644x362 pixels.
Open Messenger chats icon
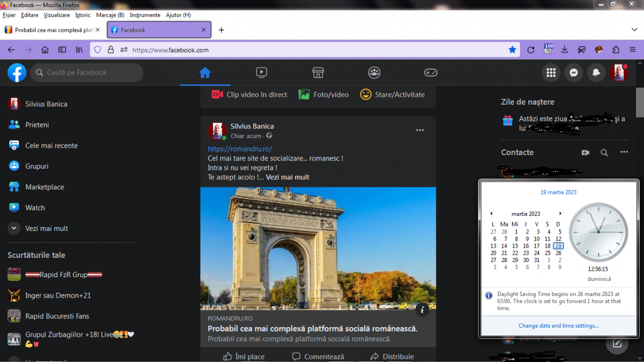(573, 73)
